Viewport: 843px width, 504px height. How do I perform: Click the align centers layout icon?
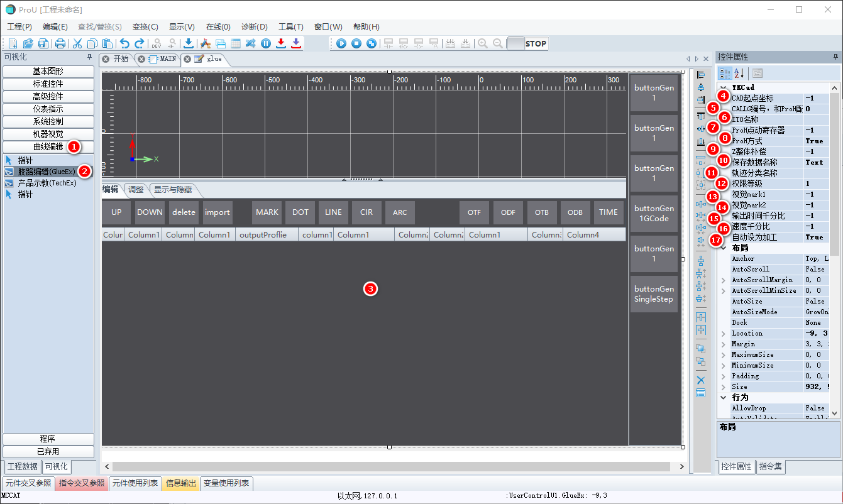701,87
